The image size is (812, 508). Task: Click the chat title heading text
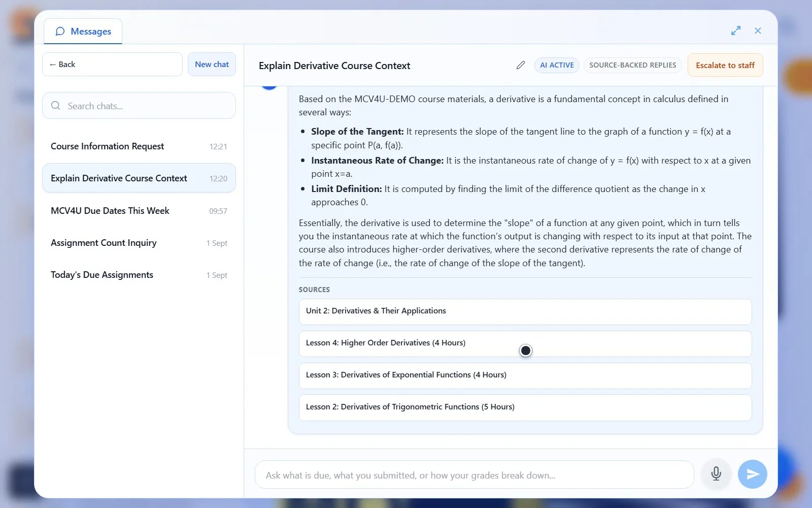click(x=334, y=66)
